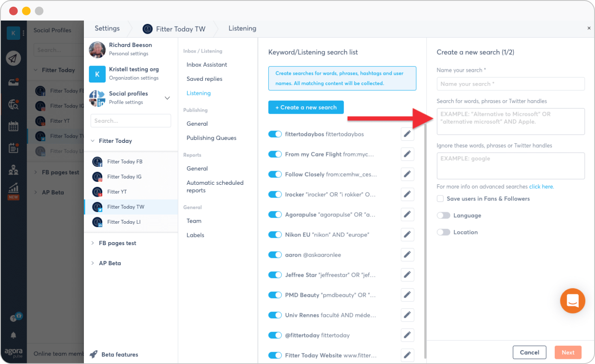This screenshot has width=595, height=364.
Task: Edit the Nikon EU search pencil icon
Action: point(408,235)
